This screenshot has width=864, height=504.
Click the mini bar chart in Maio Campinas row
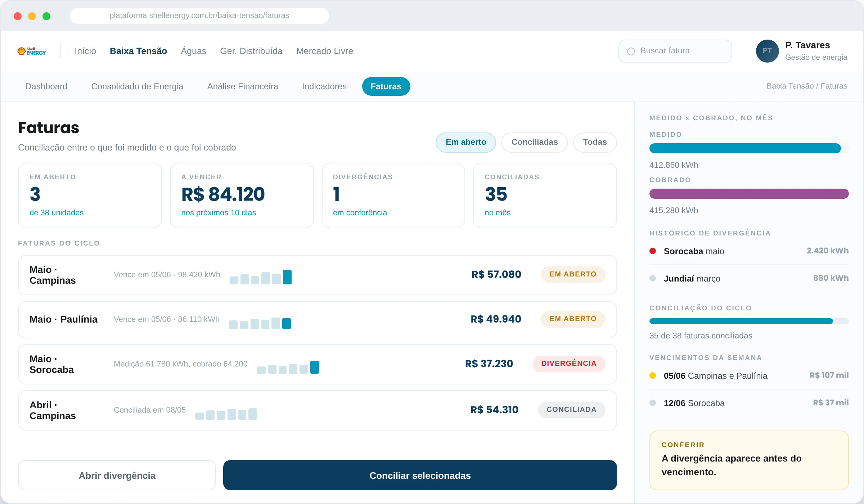click(x=261, y=277)
